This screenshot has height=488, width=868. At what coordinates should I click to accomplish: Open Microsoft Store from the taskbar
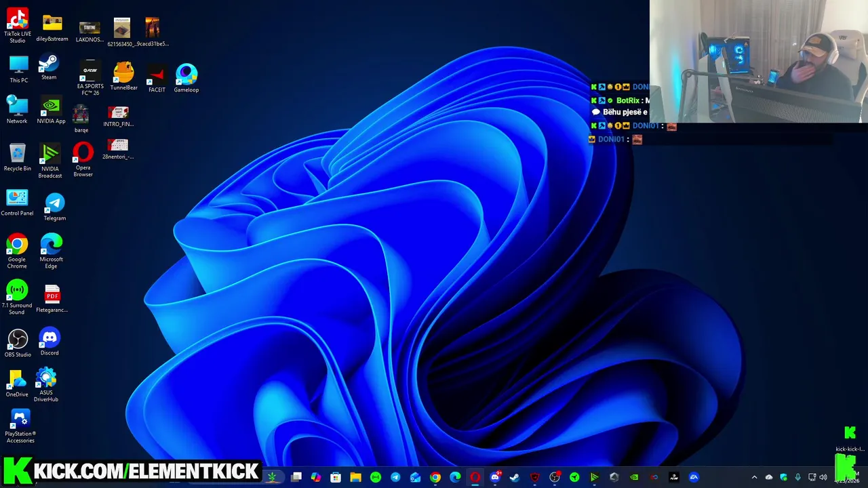pos(336,477)
